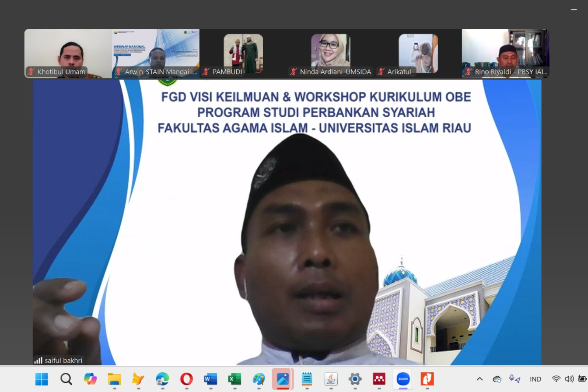Launch Microsoft Word from the taskbar

pos(210,379)
